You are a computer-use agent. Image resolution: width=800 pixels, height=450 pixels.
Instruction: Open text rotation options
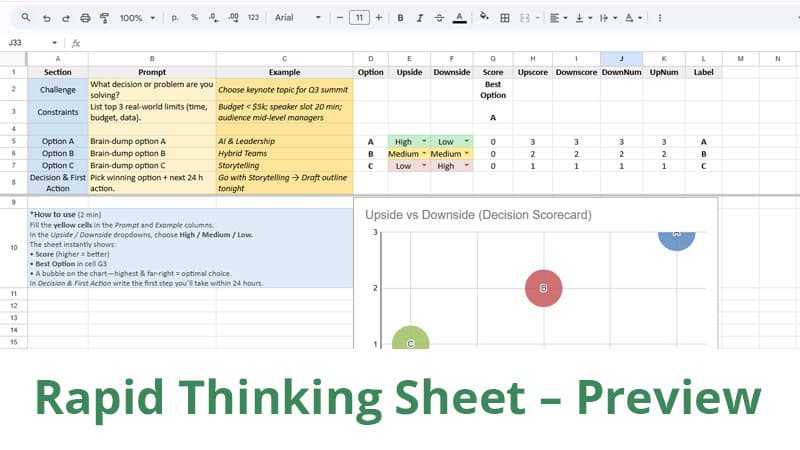[x=634, y=18]
